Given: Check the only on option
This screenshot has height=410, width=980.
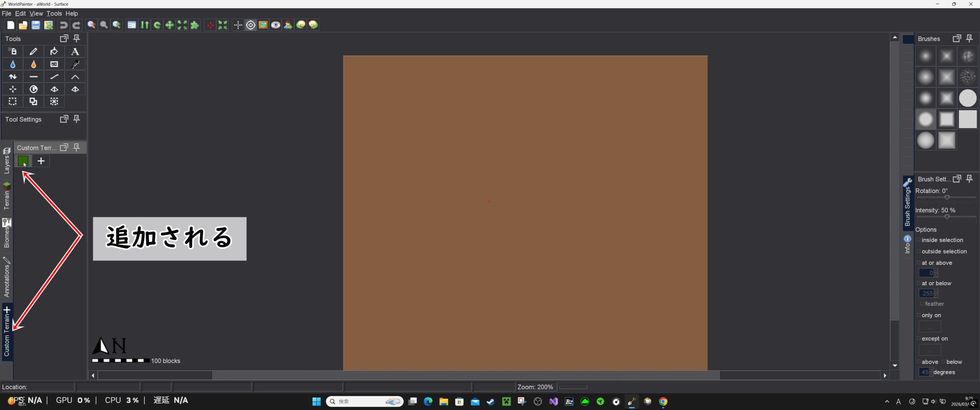Looking at the screenshot, I should click(x=919, y=315).
